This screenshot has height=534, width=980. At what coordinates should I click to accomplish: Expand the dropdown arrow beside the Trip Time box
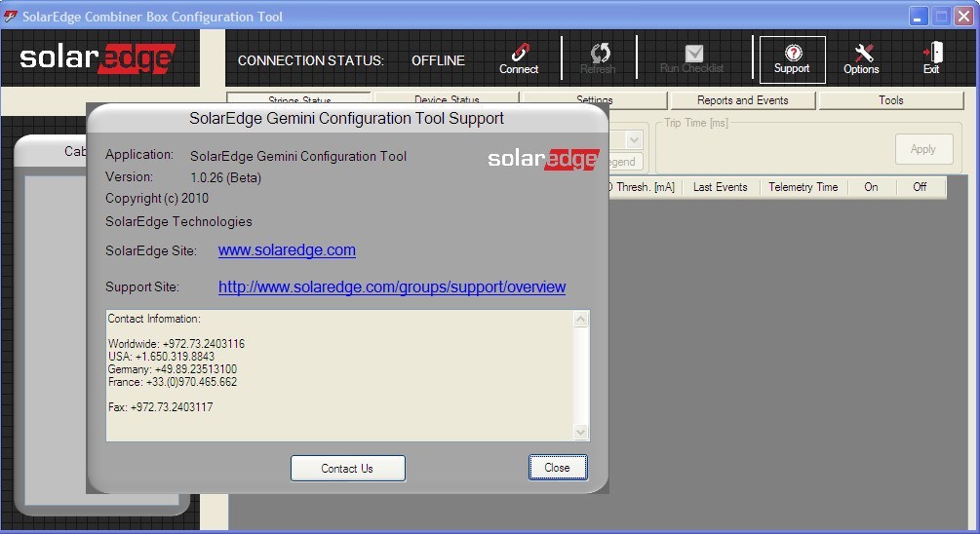633,140
